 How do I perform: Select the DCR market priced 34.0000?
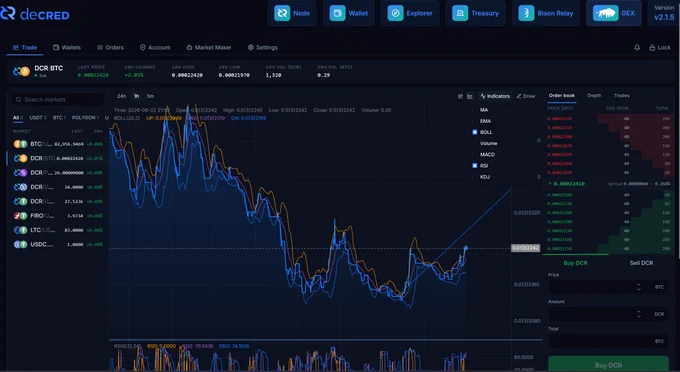[58, 187]
